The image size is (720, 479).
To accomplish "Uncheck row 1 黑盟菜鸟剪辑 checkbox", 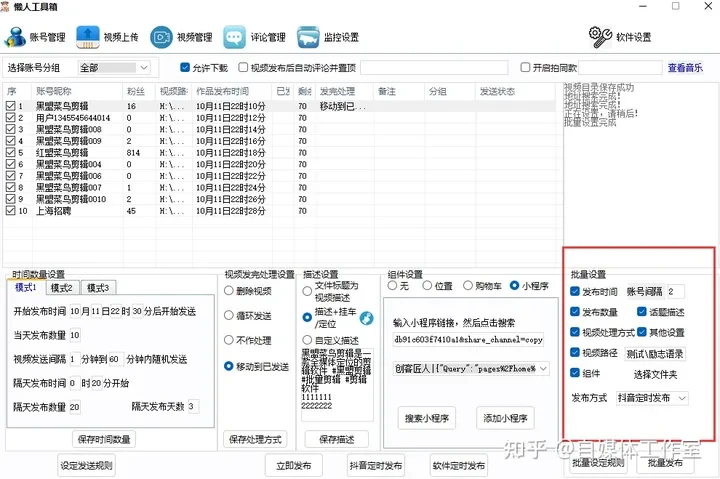I will (11, 106).
